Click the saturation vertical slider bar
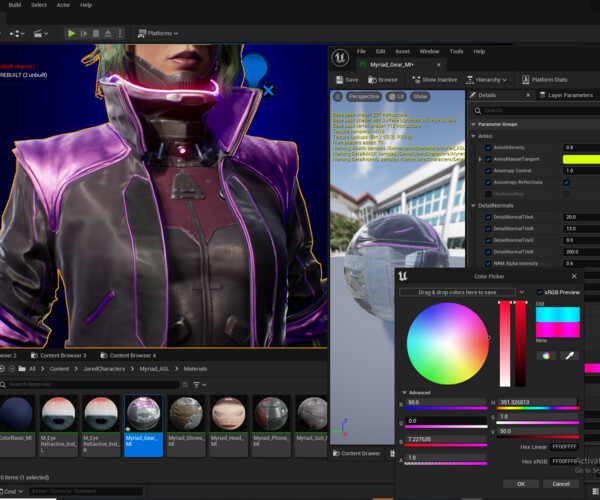Viewport: 600px width, 500px height. pos(505,344)
